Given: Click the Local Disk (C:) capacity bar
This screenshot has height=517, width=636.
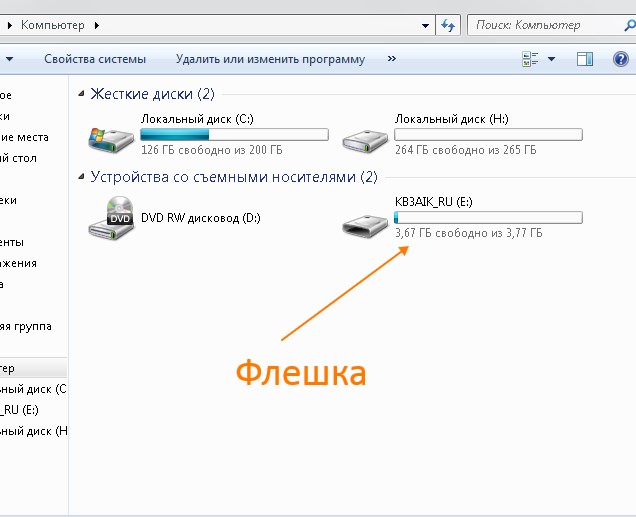Looking at the screenshot, I should tap(234, 134).
